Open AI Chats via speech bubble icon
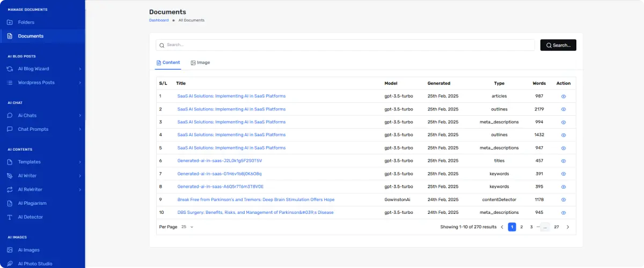The width and height of the screenshot is (644, 268). (10, 115)
